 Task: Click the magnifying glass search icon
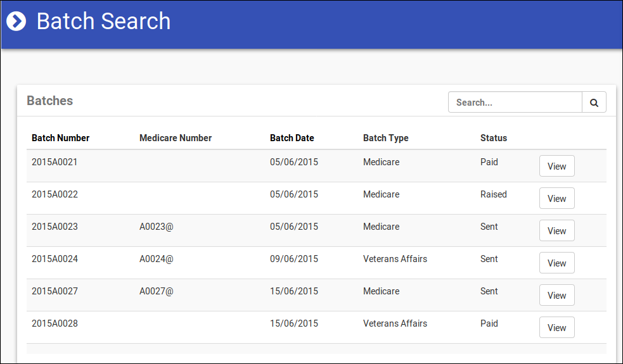point(594,103)
